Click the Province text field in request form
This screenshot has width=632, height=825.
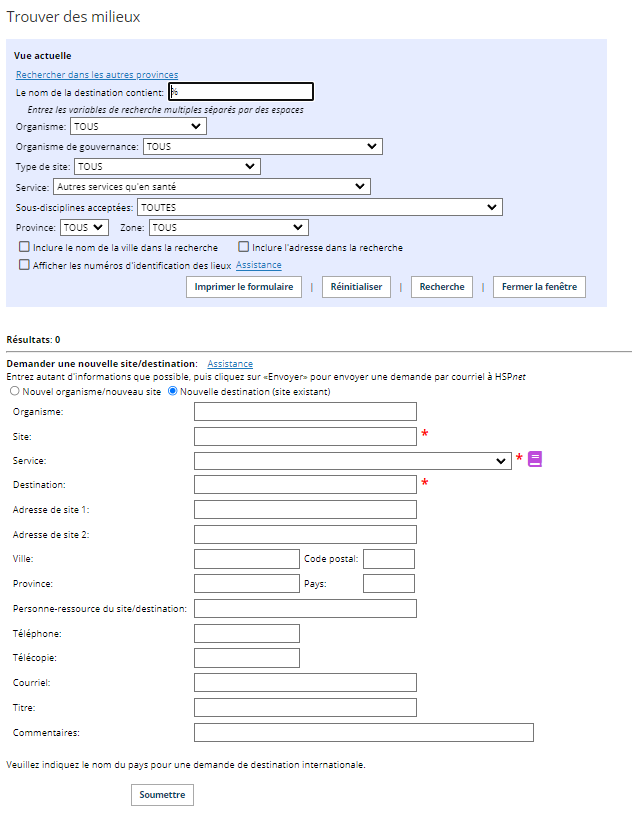(x=247, y=583)
